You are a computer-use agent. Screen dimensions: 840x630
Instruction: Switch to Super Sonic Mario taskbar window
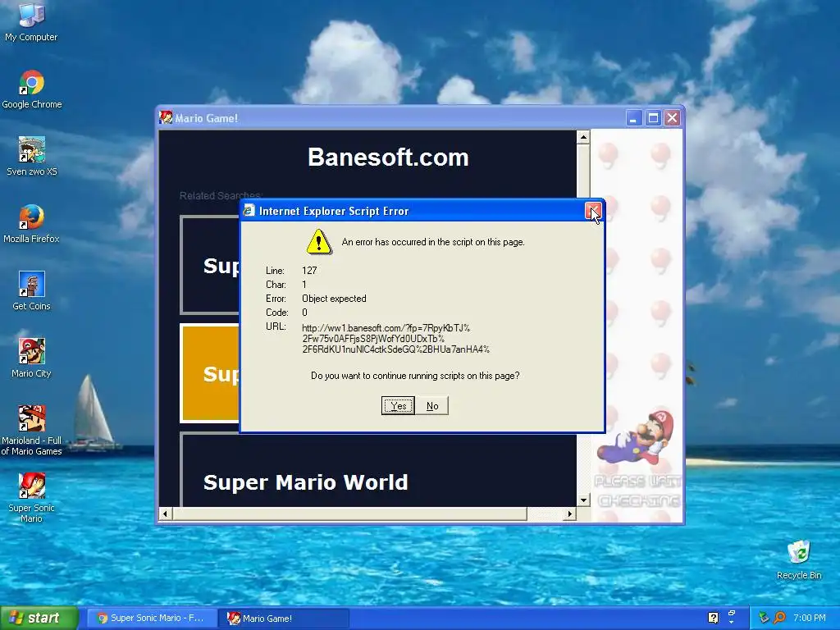pos(152,619)
